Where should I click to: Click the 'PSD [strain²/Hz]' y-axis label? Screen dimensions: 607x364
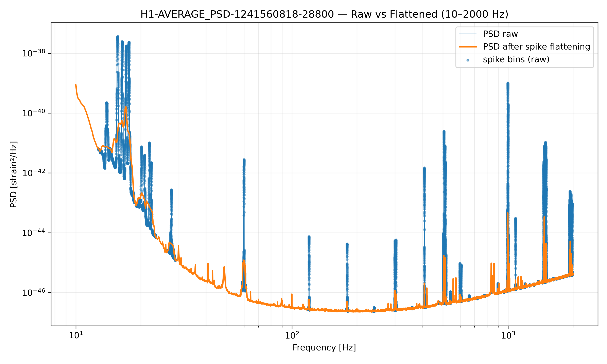(14, 174)
